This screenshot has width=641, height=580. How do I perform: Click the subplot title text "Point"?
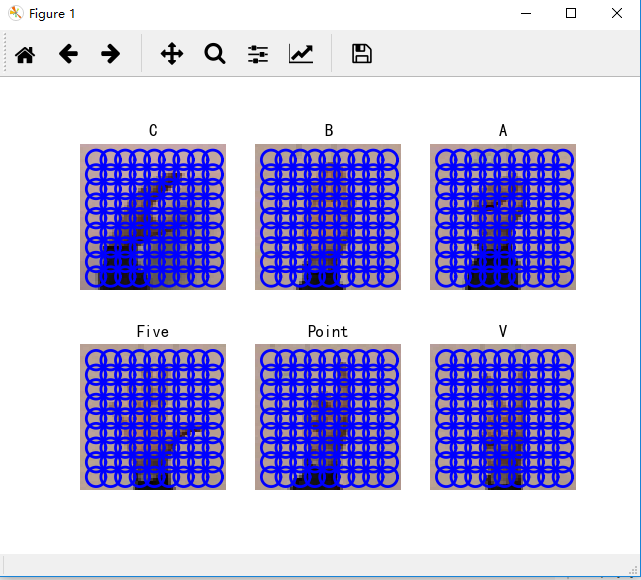(328, 331)
